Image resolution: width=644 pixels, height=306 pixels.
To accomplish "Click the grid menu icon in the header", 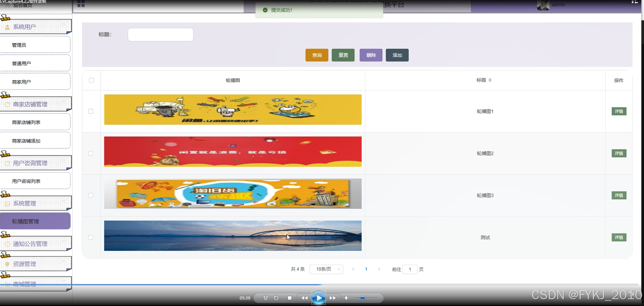I will [x=81, y=4].
